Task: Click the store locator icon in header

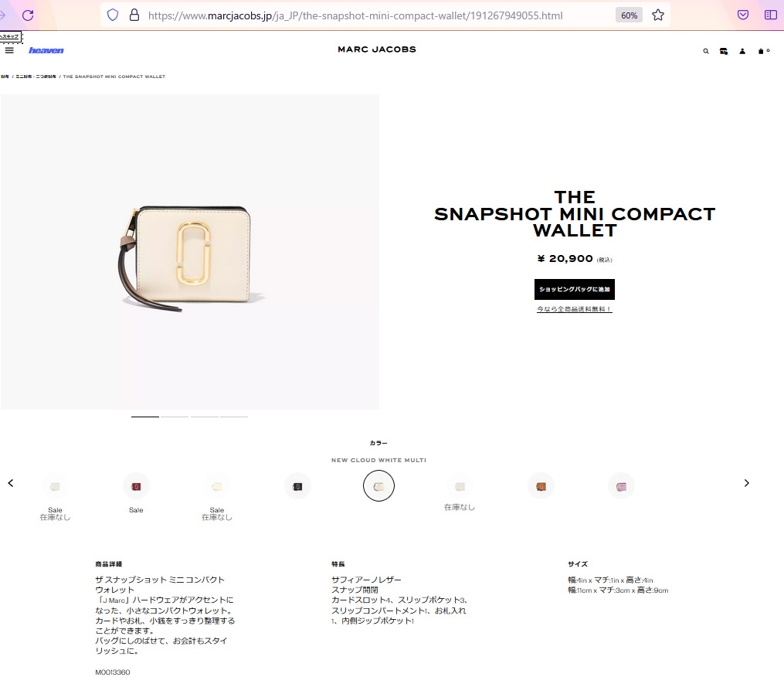Action: pos(724,51)
